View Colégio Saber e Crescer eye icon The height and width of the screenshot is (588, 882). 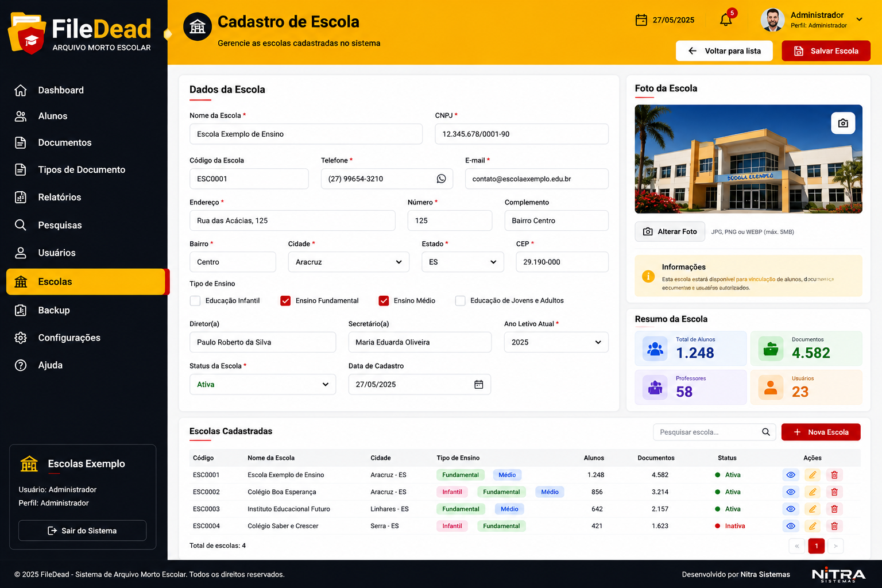pyautogui.click(x=791, y=526)
